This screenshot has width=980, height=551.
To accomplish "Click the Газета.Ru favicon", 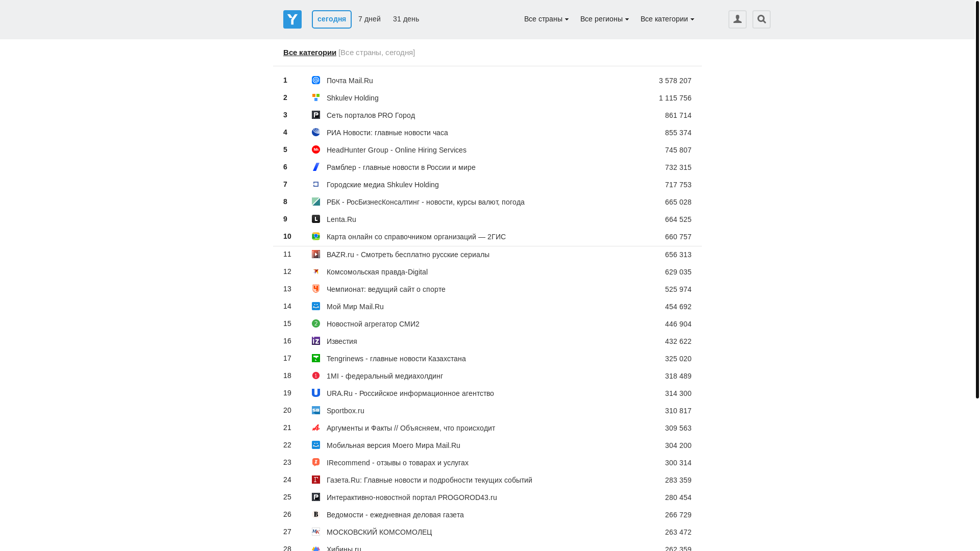I will pos(316,480).
